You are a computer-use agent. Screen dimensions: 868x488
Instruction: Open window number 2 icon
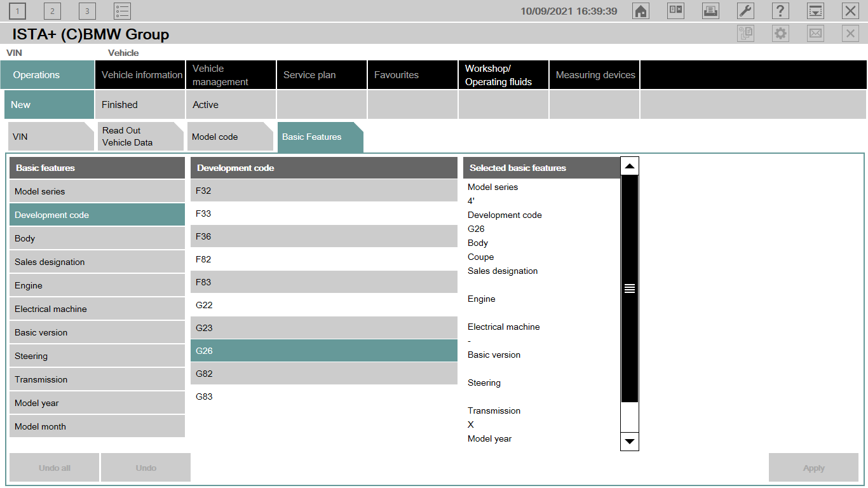pyautogui.click(x=52, y=11)
